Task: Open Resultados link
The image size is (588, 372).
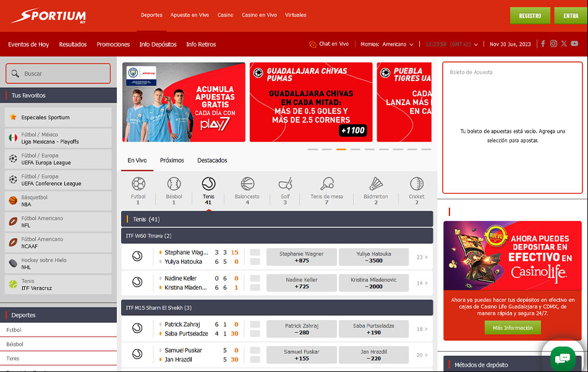Action: click(73, 45)
